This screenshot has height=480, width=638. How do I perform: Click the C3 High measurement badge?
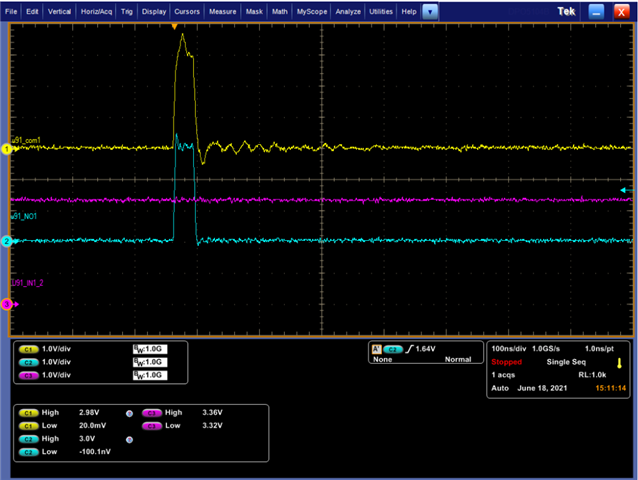(x=152, y=413)
